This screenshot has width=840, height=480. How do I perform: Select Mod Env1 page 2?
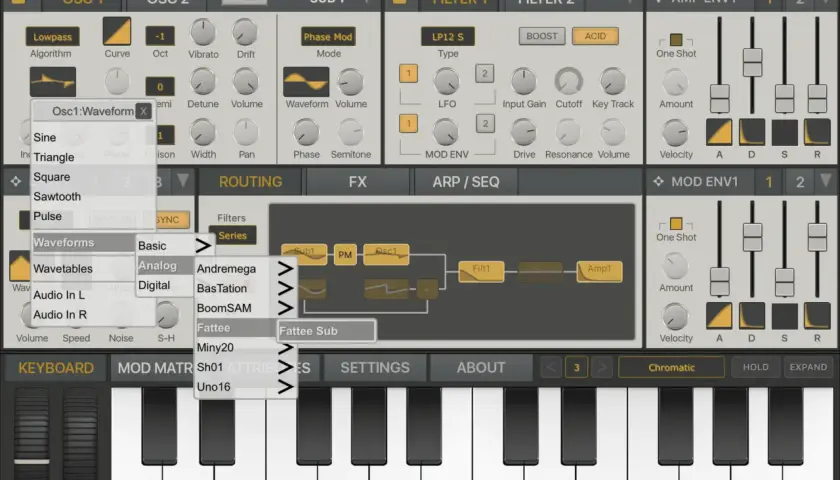tap(800, 182)
